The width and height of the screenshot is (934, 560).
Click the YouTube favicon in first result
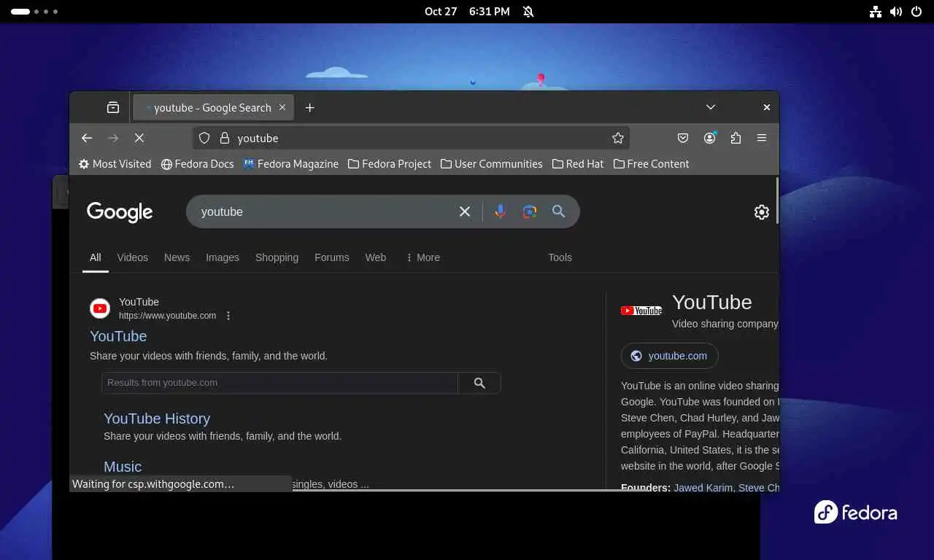(x=100, y=308)
